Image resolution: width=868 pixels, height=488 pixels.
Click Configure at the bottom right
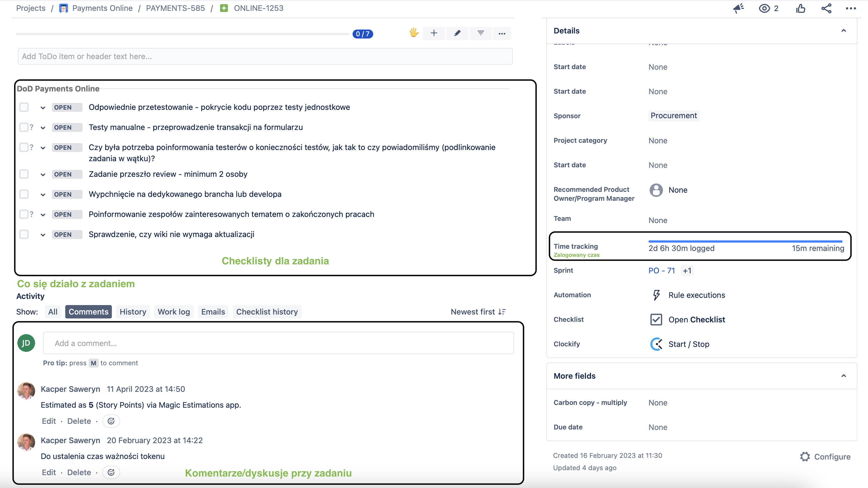(832, 457)
